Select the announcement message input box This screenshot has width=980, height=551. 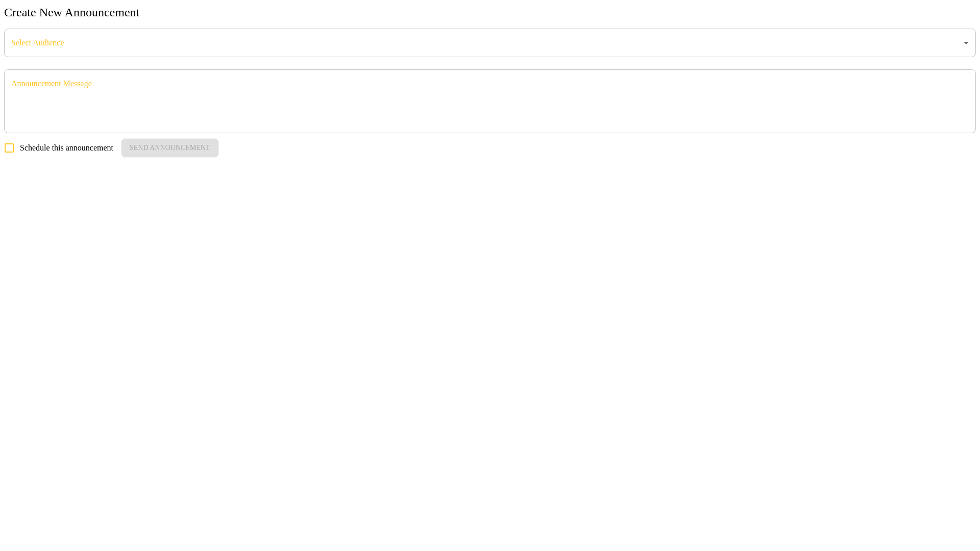pyautogui.click(x=490, y=101)
